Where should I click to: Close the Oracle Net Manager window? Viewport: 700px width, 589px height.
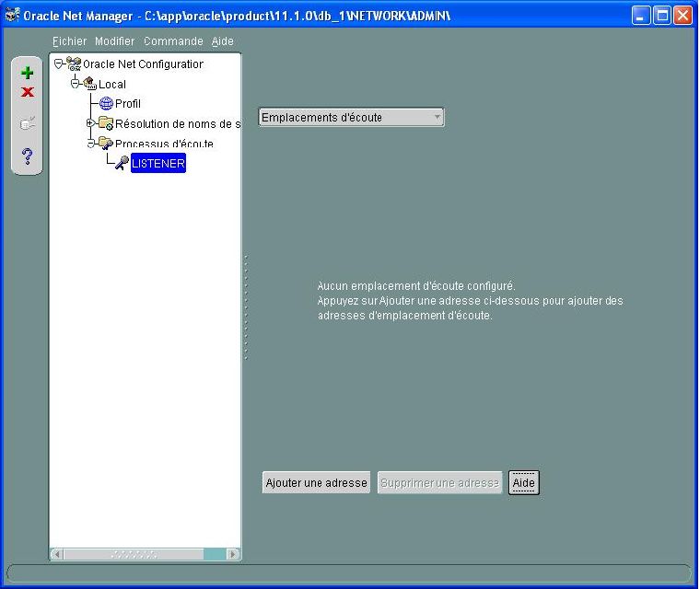683,16
